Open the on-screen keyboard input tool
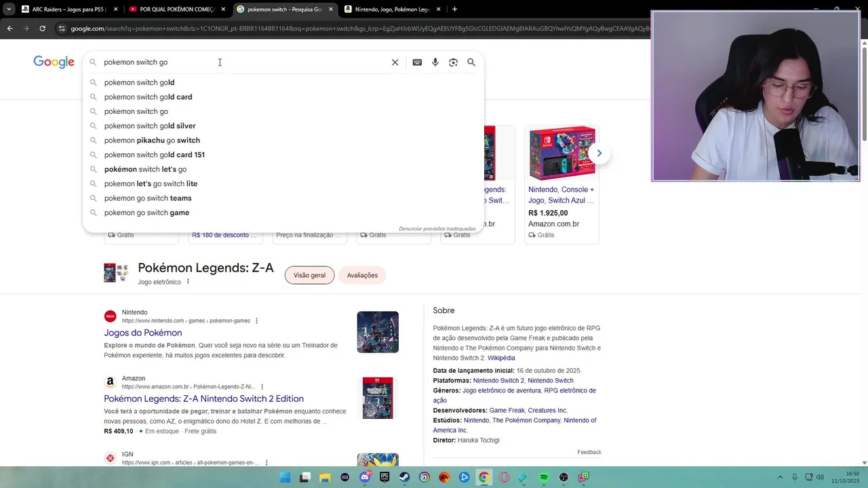Screen dimensions: 868x488 click(417, 62)
